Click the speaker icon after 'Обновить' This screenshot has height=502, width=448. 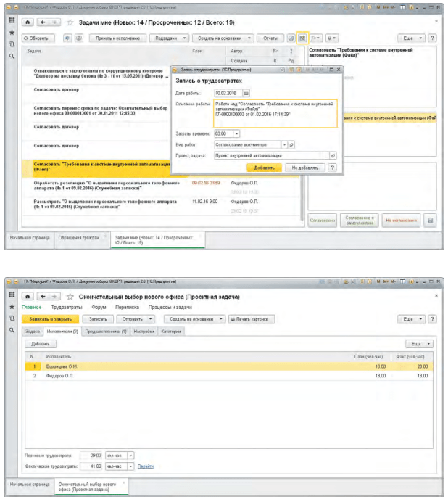point(67,38)
